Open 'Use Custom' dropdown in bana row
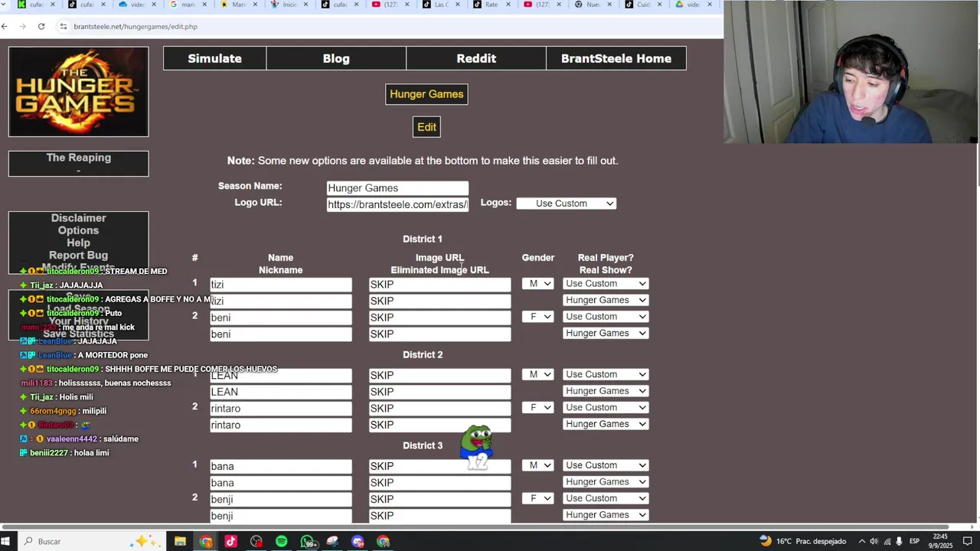 [606, 465]
